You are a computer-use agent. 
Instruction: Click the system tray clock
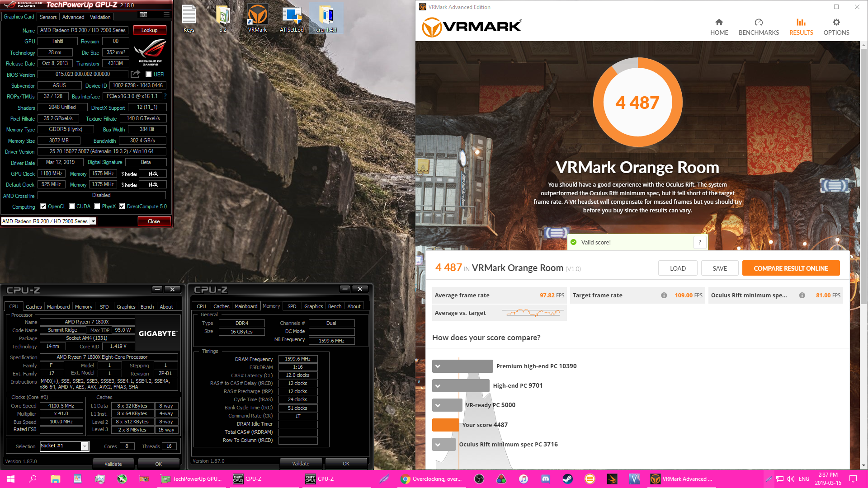[828, 479]
